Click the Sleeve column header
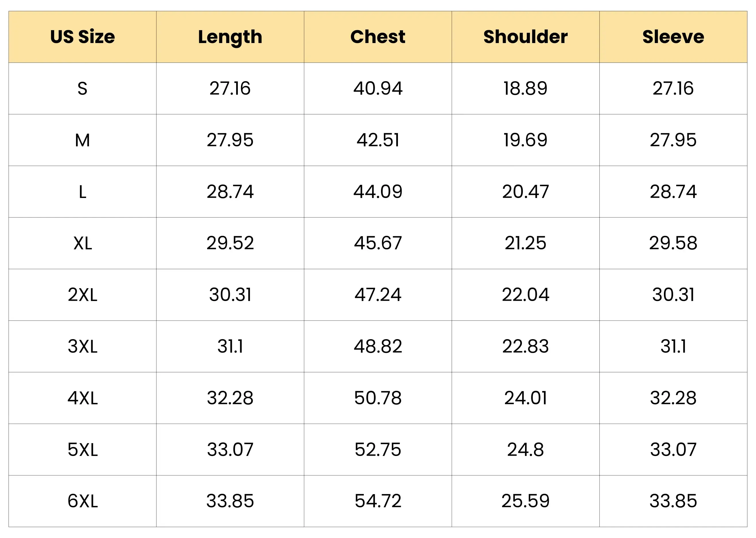Image resolution: width=756 pixels, height=538 pixels. click(673, 37)
